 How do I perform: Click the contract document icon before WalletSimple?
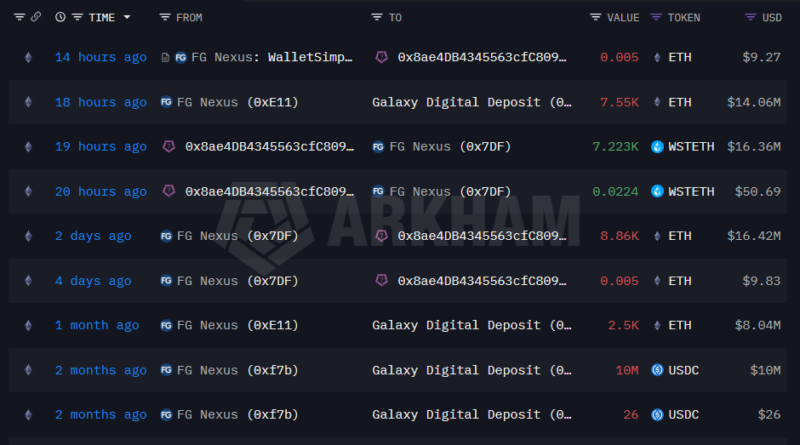click(x=165, y=57)
